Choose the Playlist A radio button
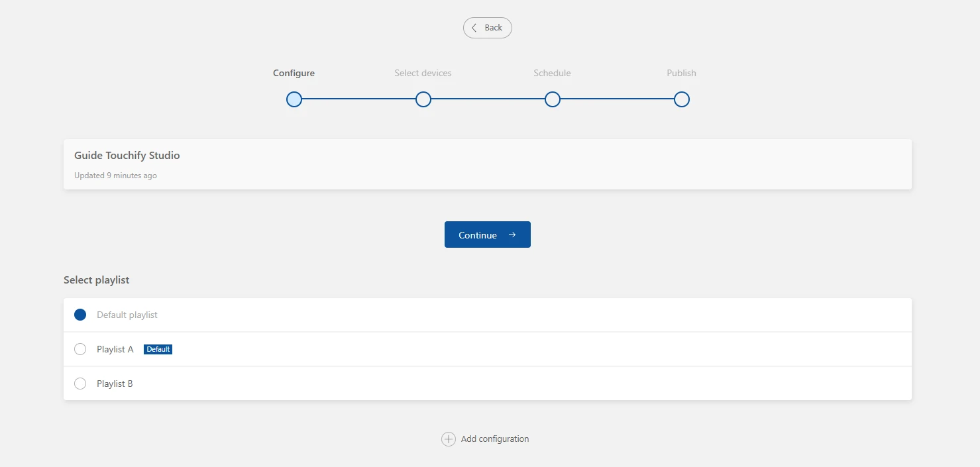980x467 pixels. point(80,349)
